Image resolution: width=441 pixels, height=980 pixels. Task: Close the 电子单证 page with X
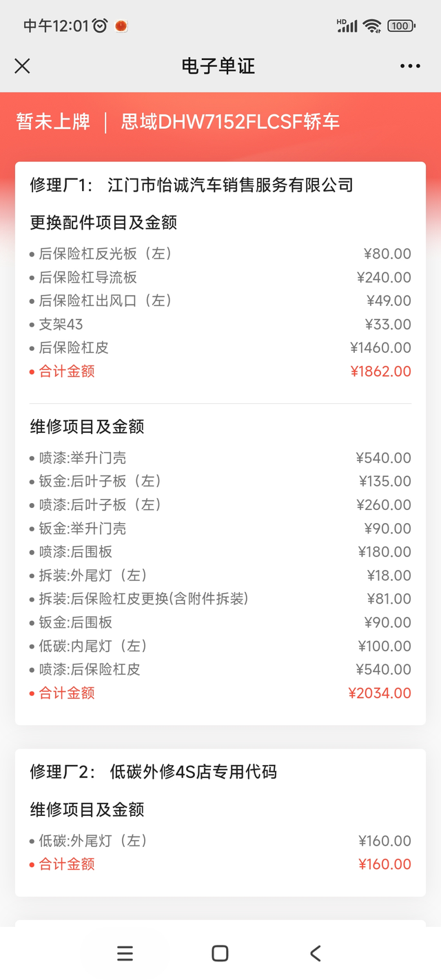(22, 66)
